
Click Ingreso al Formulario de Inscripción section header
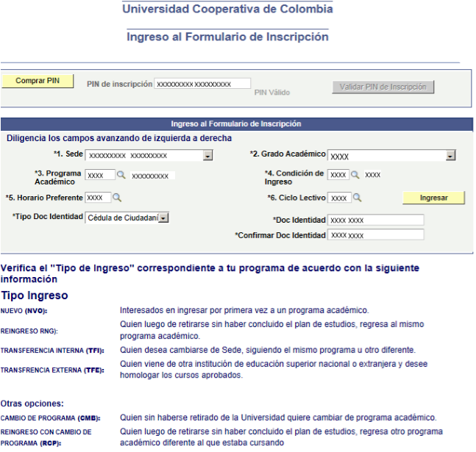pyautogui.click(x=236, y=123)
